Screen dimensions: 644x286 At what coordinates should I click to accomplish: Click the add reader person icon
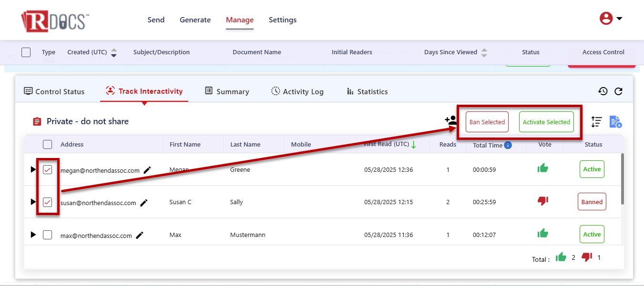pyautogui.click(x=450, y=120)
